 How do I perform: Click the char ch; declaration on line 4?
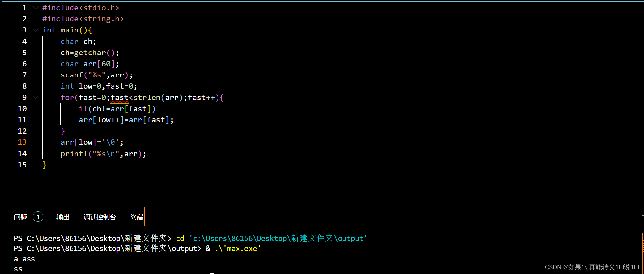pyautogui.click(x=78, y=41)
